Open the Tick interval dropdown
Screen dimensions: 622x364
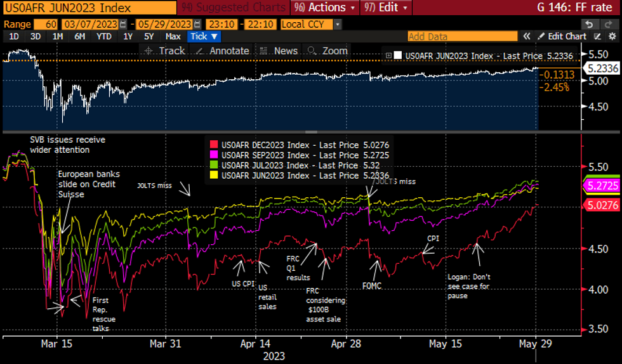(x=204, y=36)
